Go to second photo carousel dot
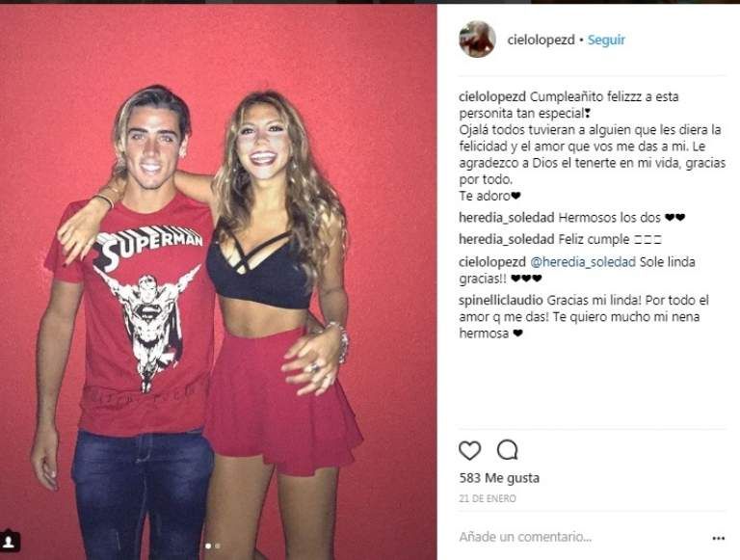740x560 pixels. tap(218, 546)
